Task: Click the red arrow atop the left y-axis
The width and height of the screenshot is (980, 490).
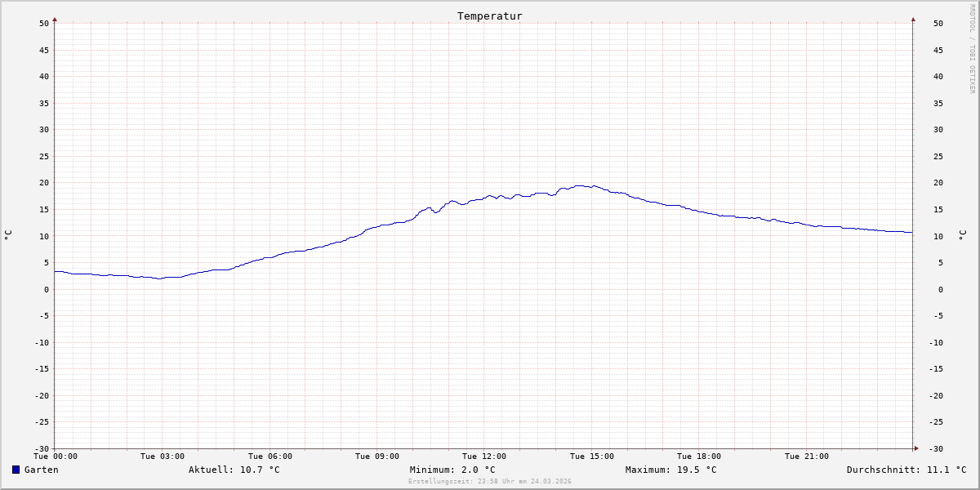Action: (x=55, y=19)
